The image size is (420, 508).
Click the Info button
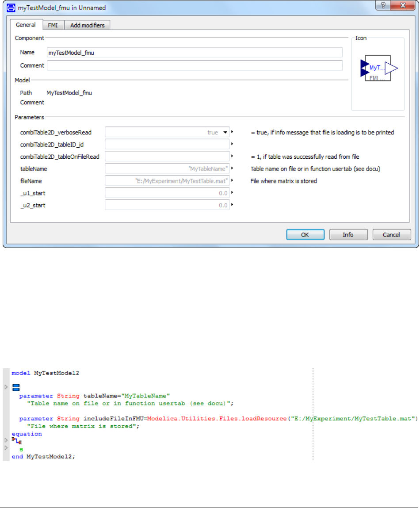point(348,235)
